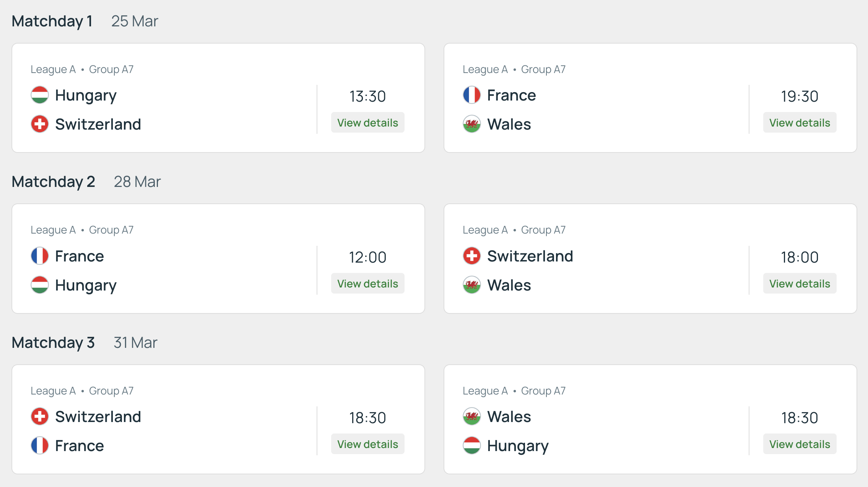View details for France vs Wales
This screenshot has height=487, width=868.
click(800, 123)
